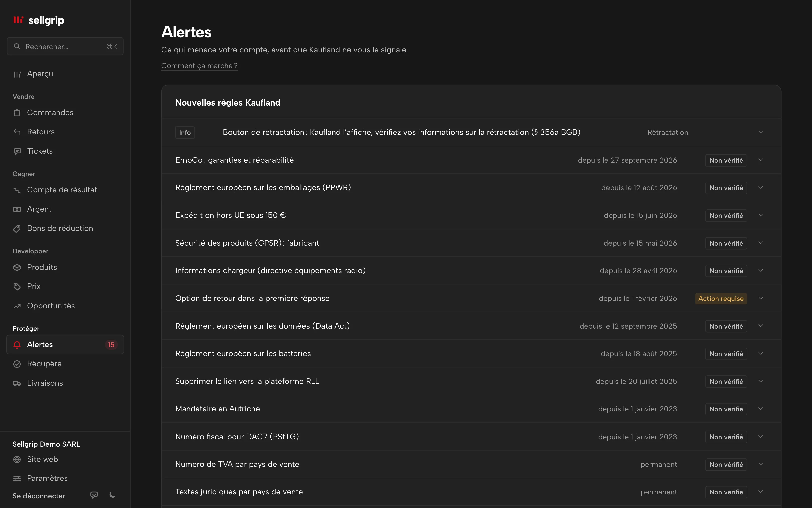Screen dimensions: 812x508
Task: Click Non vérifié badge for Textes juridiques
Action: tap(726, 492)
